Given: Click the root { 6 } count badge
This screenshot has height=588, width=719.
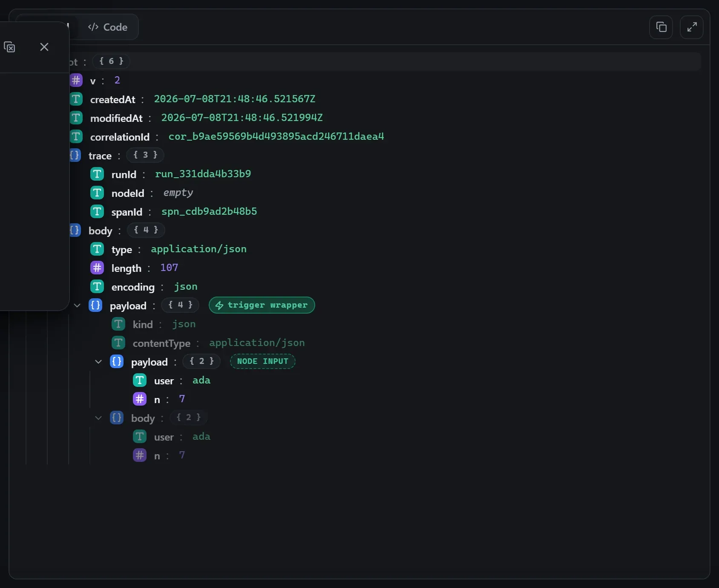Looking at the screenshot, I should tap(111, 61).
